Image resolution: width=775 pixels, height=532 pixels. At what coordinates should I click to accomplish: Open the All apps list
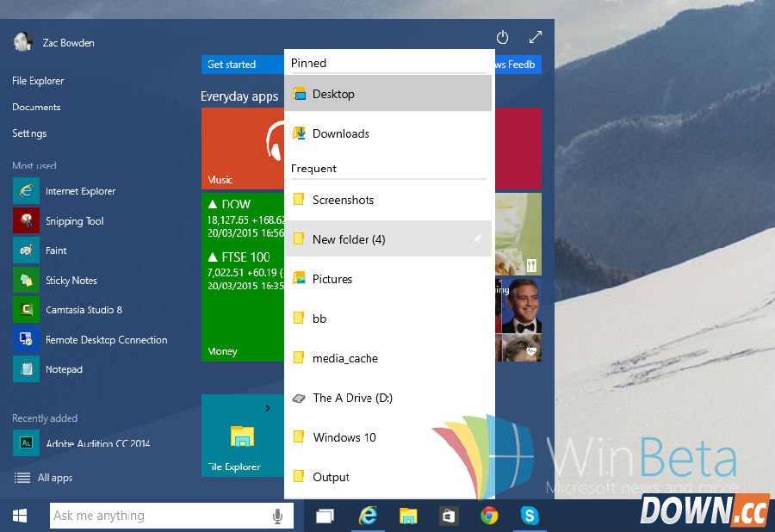pyautogui.click(x=54, y=478)
